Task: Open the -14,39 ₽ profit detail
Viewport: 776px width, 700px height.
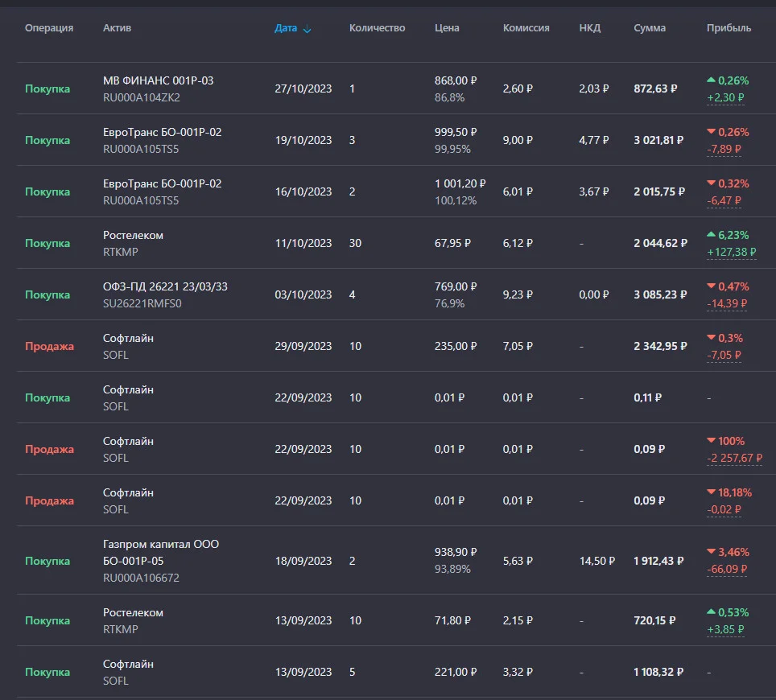Action: [727, 303]
